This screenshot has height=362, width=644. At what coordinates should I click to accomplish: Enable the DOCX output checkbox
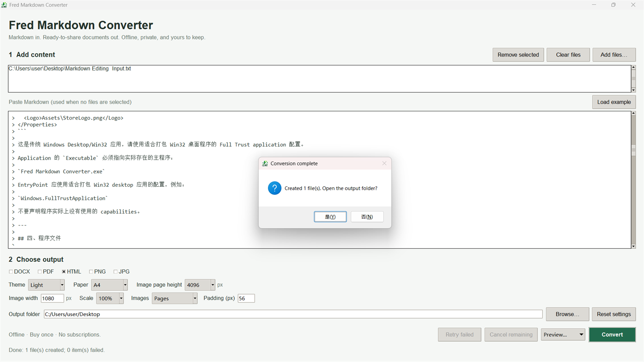tap(11, 272)
